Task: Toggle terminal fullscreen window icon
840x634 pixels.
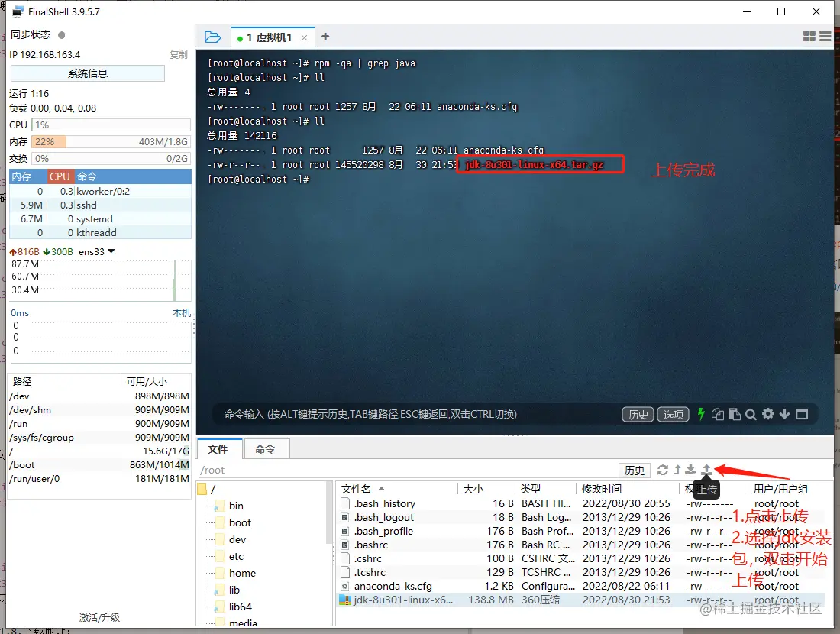Action: point(801,414)
